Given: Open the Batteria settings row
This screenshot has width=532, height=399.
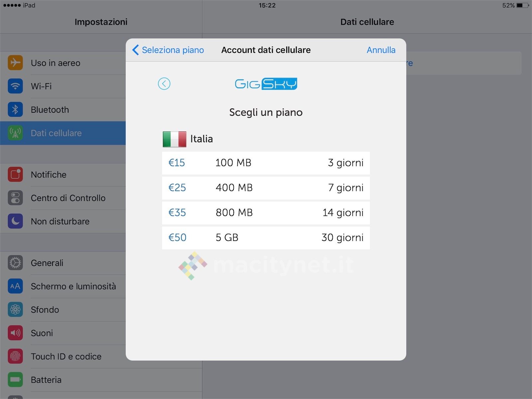Looking at the screenshot, I should point(46,380).
